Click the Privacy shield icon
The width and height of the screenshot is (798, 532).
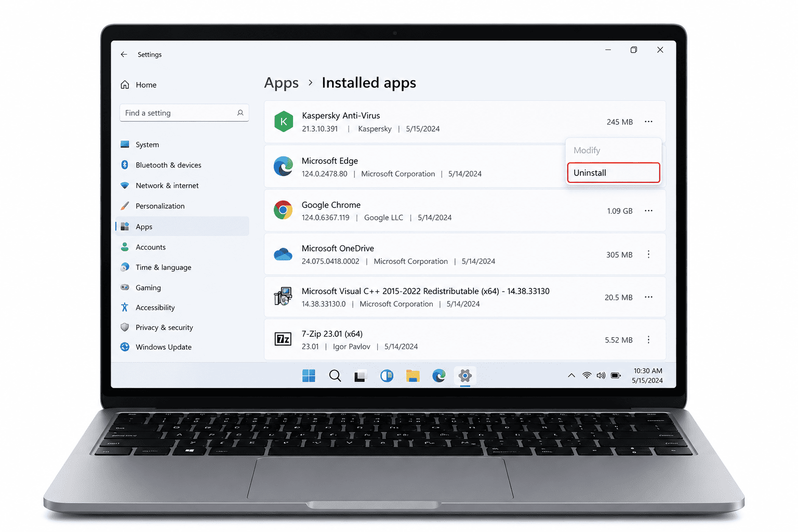tap(125, 327)
